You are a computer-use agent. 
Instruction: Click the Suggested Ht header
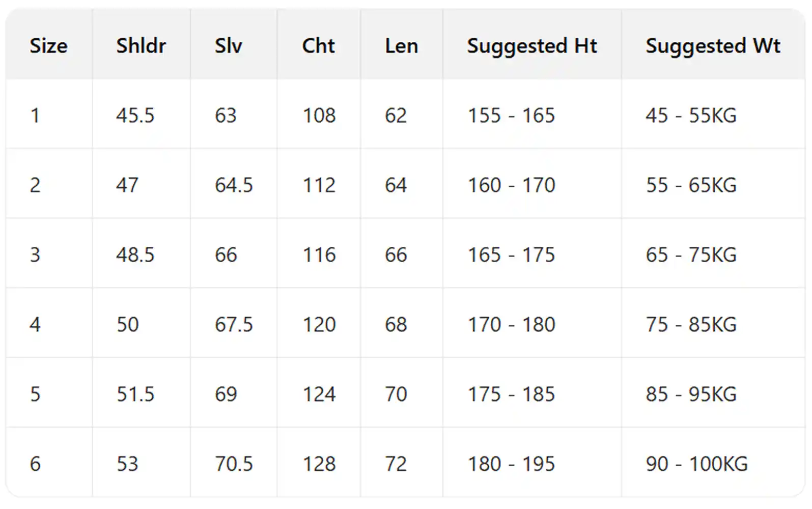click(531, 46)
